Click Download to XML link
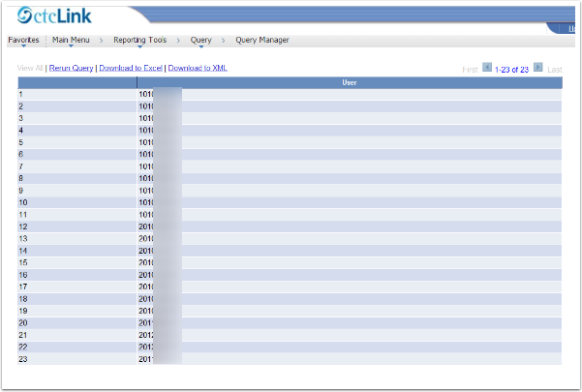Screen dimensions: 582x392 click(x=198, y=69)
